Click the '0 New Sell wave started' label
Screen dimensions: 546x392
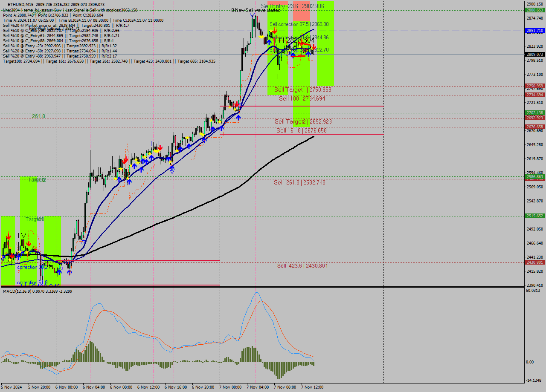[256, 10]
